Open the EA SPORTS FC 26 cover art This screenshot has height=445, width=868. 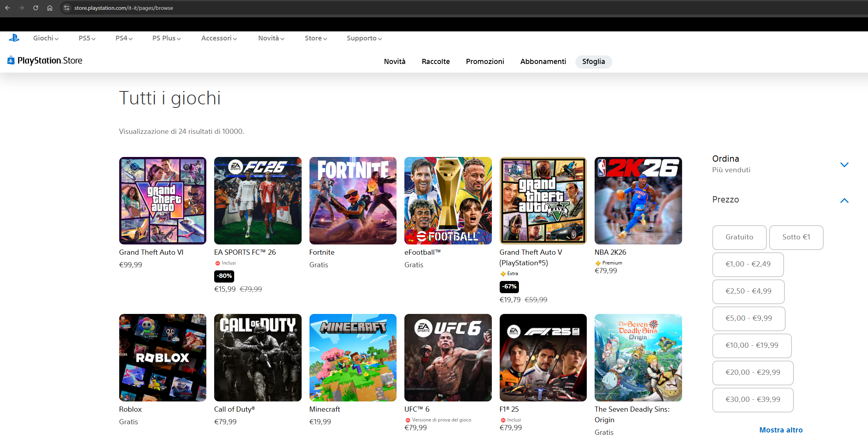click(x=258, y=201)
